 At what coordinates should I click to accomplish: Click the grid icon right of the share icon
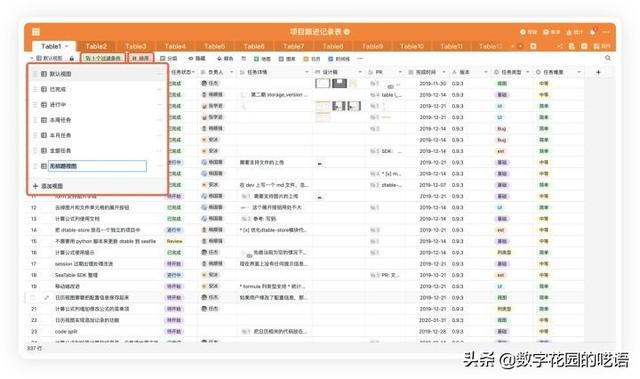(572, 47)
